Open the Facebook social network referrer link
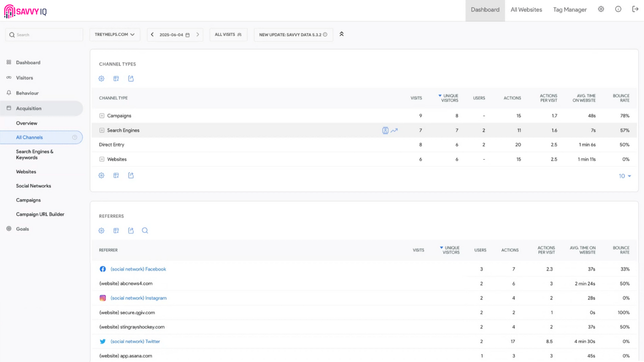 point(138,269)
